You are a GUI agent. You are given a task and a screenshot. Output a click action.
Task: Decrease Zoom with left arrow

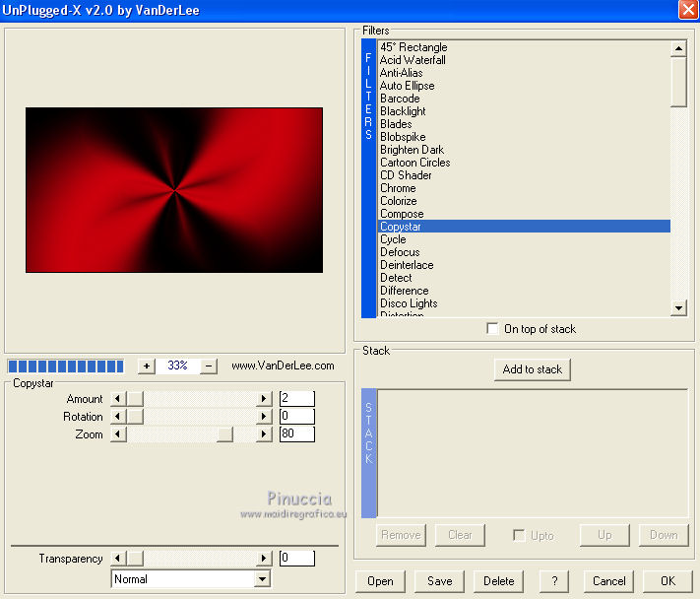[118, 434]
